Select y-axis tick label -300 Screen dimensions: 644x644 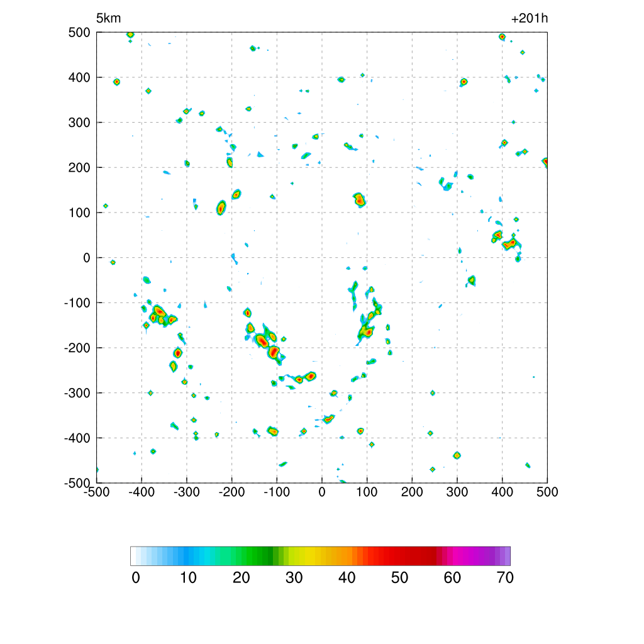coord(77,393)
